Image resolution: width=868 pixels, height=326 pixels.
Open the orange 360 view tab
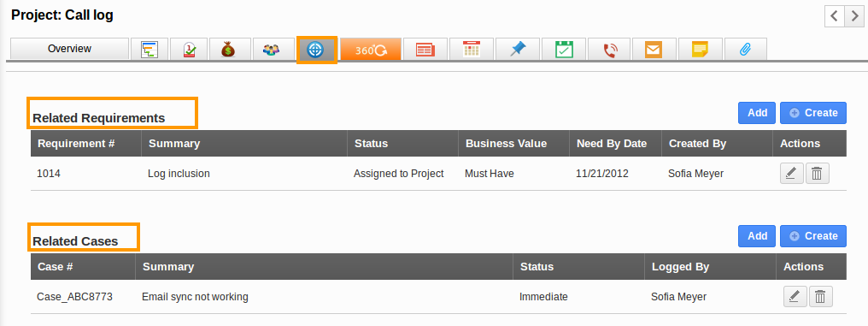(370, 50)
